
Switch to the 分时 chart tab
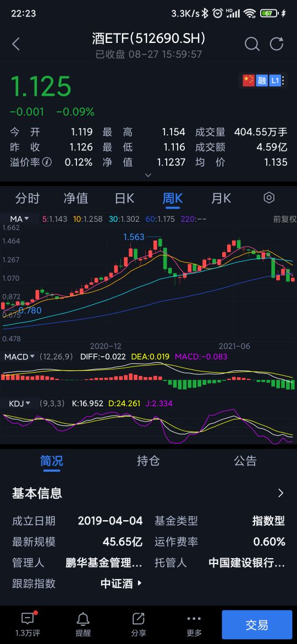coord(27,198)
